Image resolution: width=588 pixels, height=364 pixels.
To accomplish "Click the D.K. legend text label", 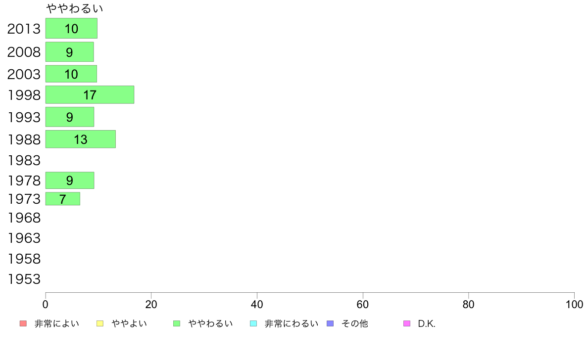I will [x=427, y=323].
